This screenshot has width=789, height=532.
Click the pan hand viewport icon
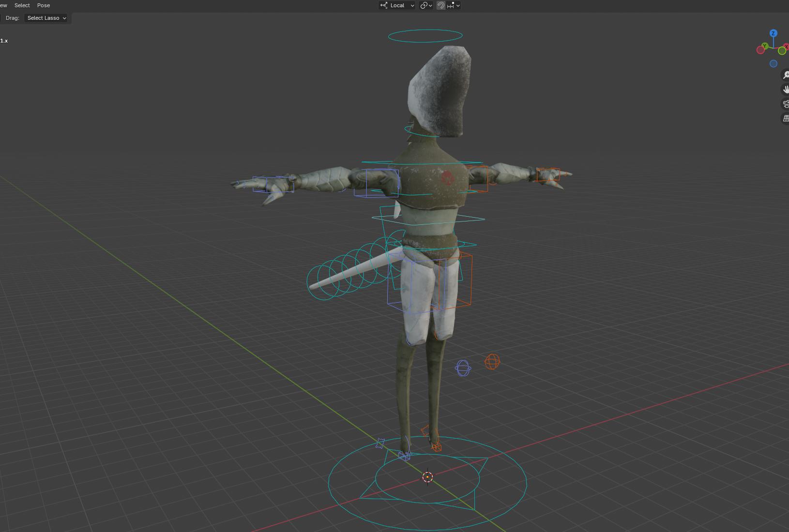click(x=786, y=89)
